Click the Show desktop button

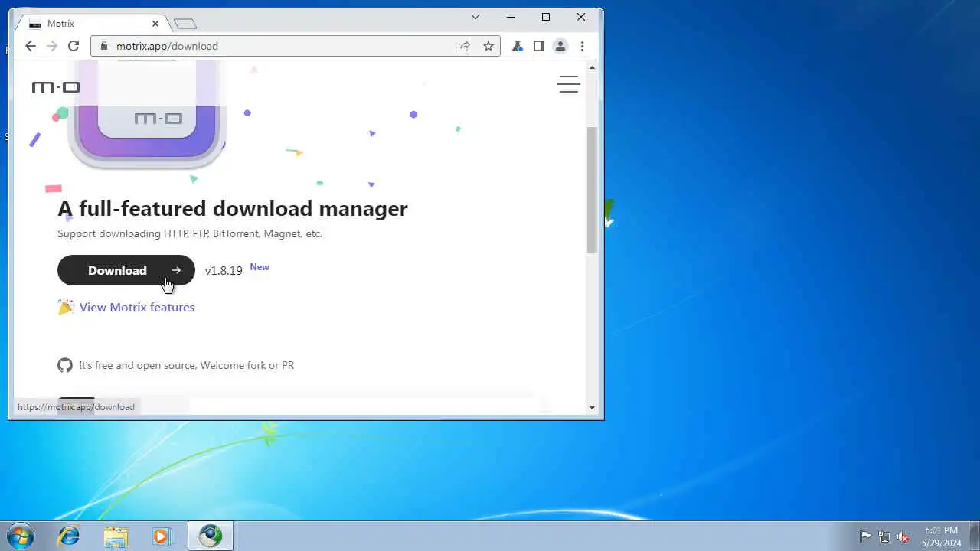[x=974, y=536]
